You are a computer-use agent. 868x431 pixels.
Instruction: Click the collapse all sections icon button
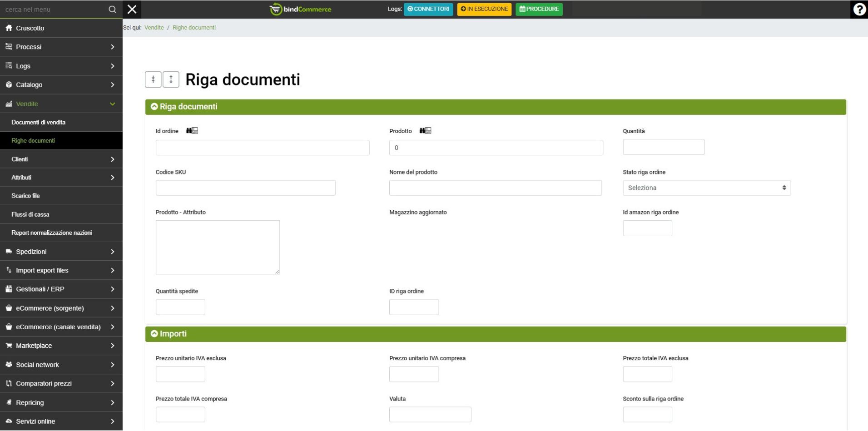[153, 79]
